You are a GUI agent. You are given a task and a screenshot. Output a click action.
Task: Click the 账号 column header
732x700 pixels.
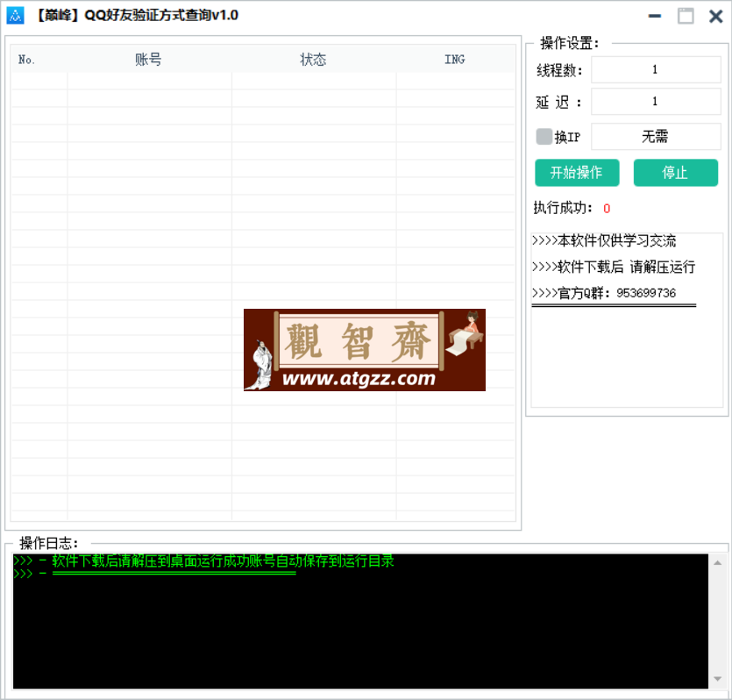[148, 60]
